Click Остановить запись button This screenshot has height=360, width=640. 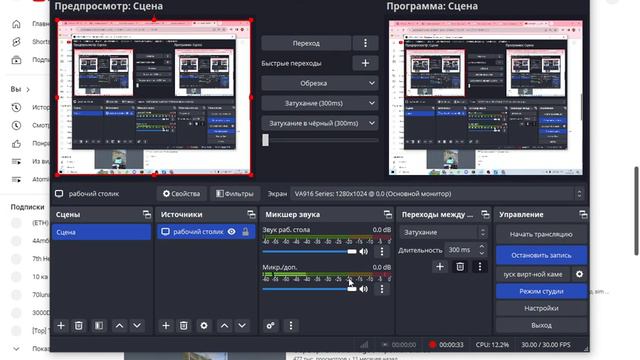[x=541, y=255]
